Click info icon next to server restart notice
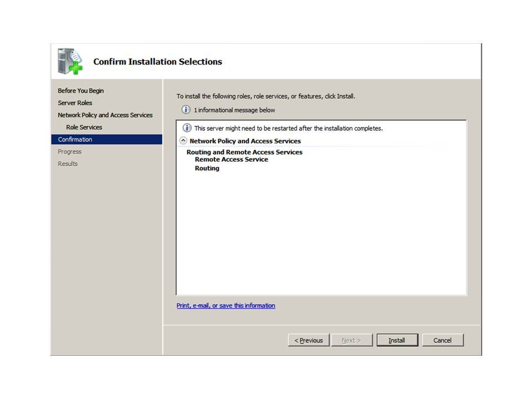 click(x=187, y=128)
